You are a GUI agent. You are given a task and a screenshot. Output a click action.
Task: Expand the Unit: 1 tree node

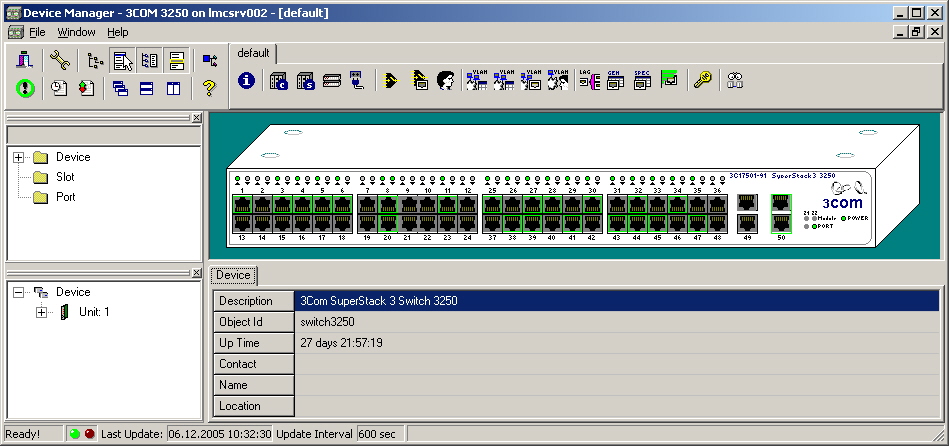pyautogui.click(x=41, y=312)
